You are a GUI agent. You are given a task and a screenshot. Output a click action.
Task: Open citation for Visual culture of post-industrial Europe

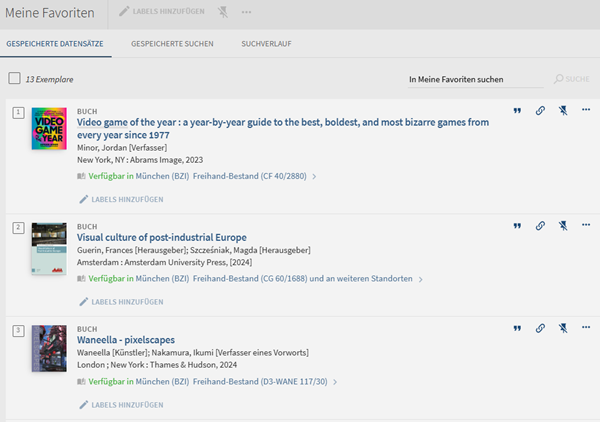click(517, 226)
